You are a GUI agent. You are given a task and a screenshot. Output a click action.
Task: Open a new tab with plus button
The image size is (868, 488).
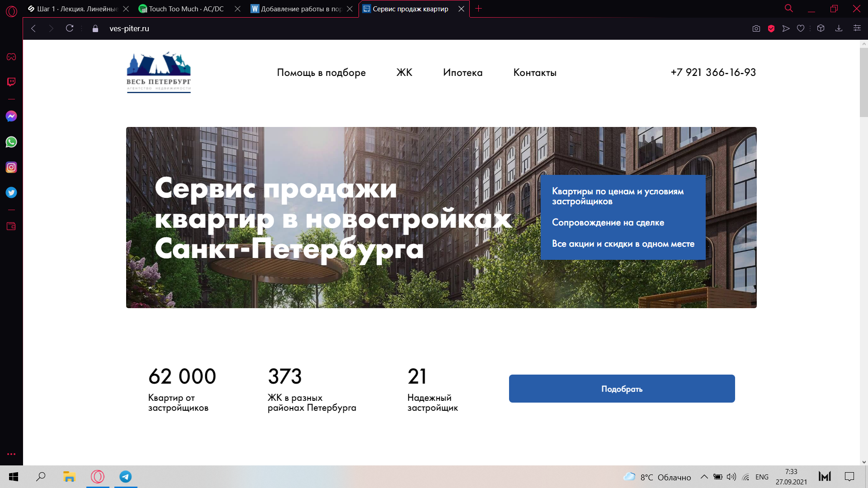[479, 9]
